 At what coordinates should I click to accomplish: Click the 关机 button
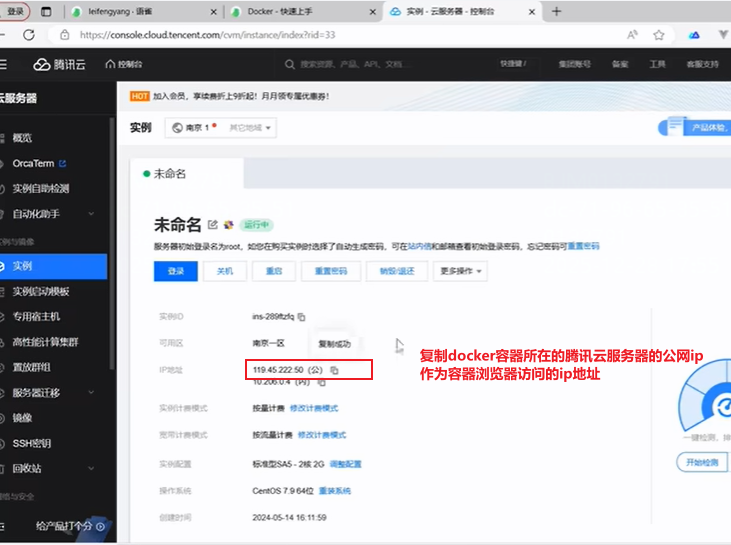225,271
